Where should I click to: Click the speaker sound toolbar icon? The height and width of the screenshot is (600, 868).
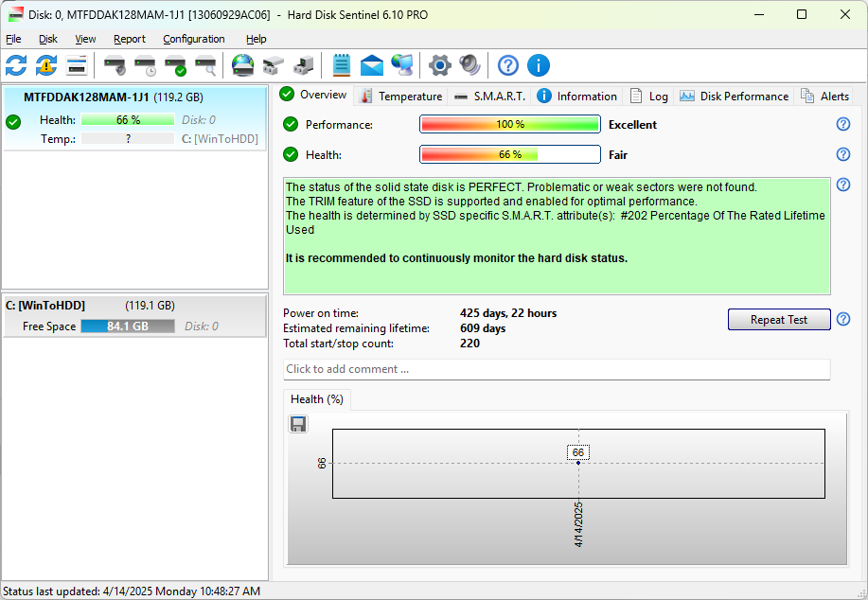[x=470, y=65]
